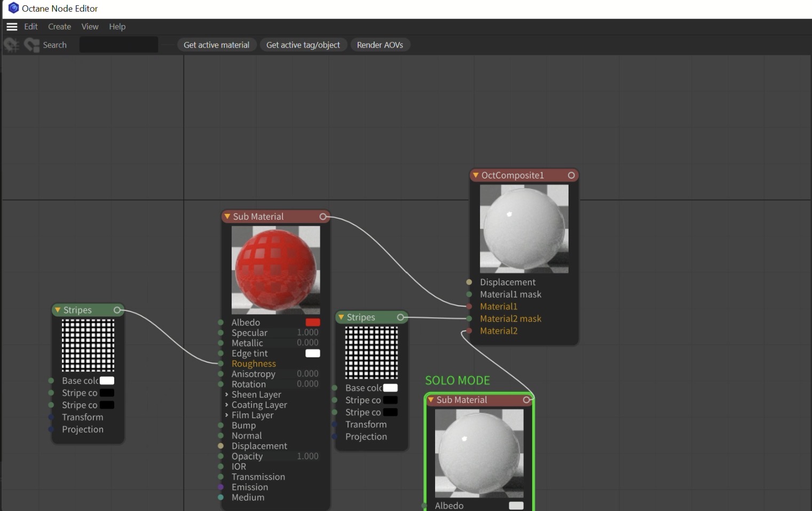Expand the Coating Layer section

[x=227, y=405]
